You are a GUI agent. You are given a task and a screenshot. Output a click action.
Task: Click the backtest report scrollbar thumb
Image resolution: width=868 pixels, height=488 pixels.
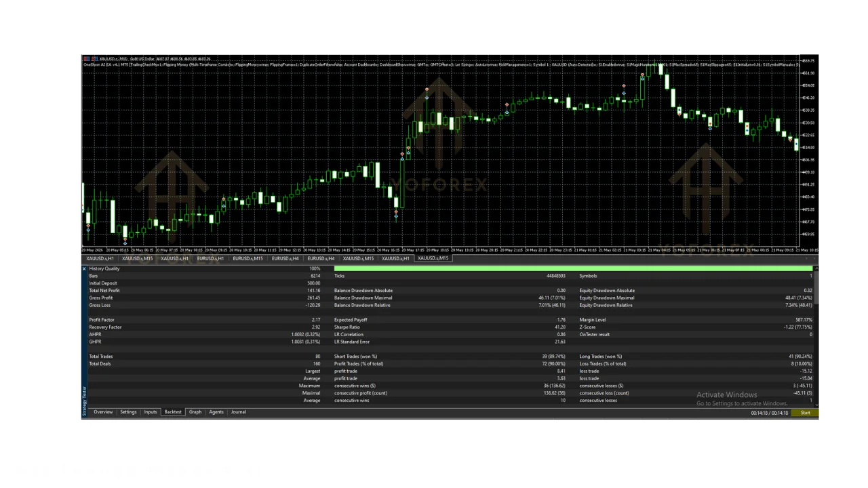coord(816,288)
